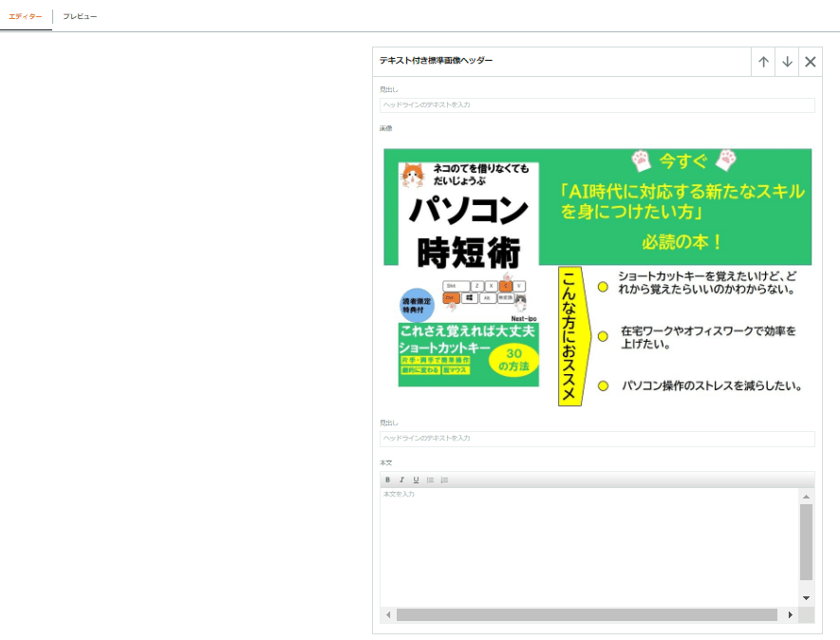Click the 本文 label above the editor

[385, 462]
